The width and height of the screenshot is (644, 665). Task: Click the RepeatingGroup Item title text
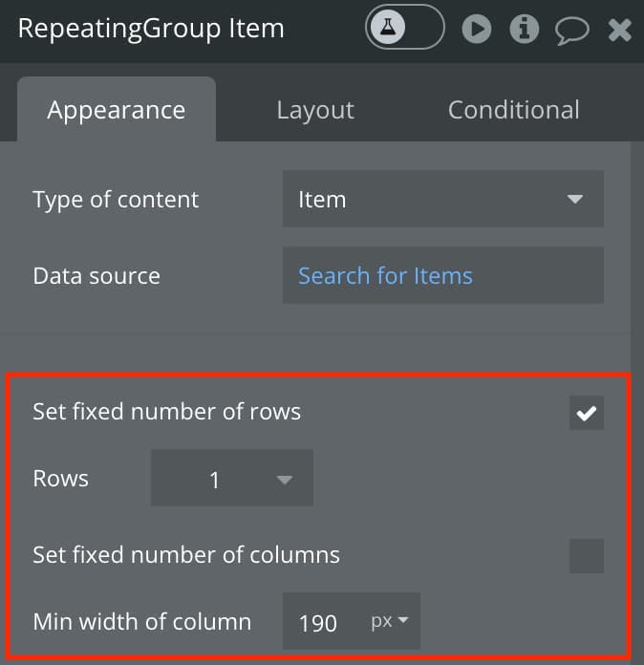pos(151,29)
